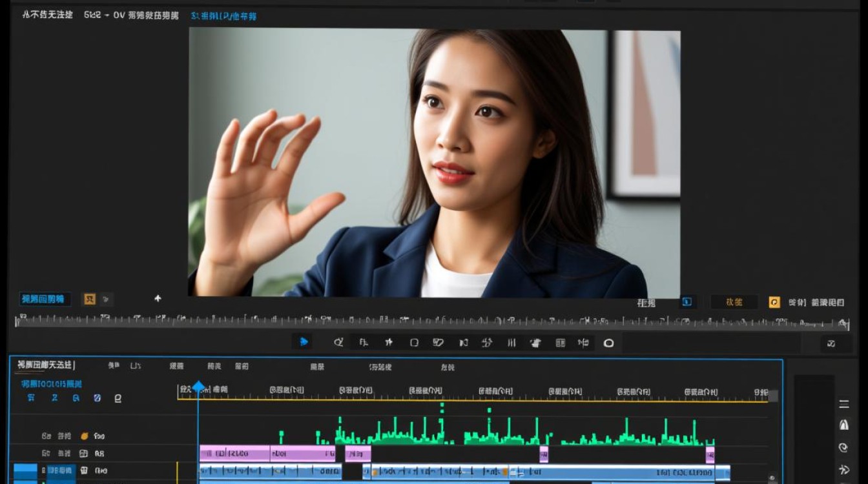Viewport: 868px width, 484px height.
Task: Click the first label in the top bar
Action: [x=47, y=14]
